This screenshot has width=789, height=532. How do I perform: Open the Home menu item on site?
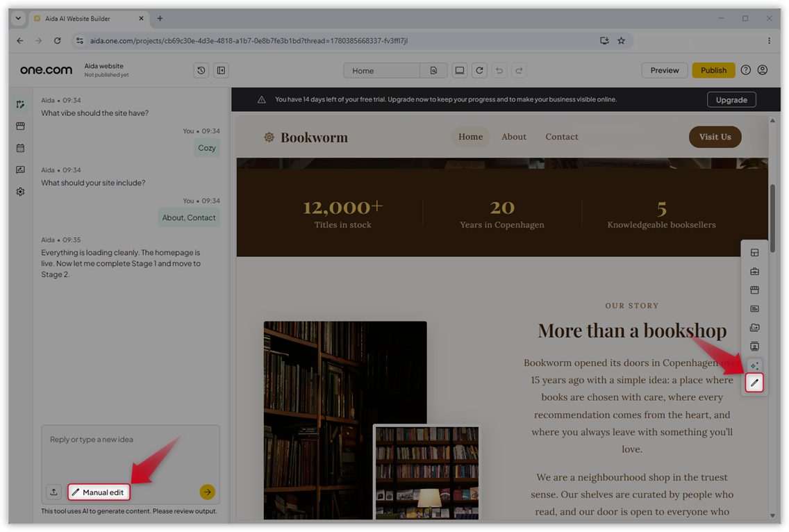click(x=470, y=137)
